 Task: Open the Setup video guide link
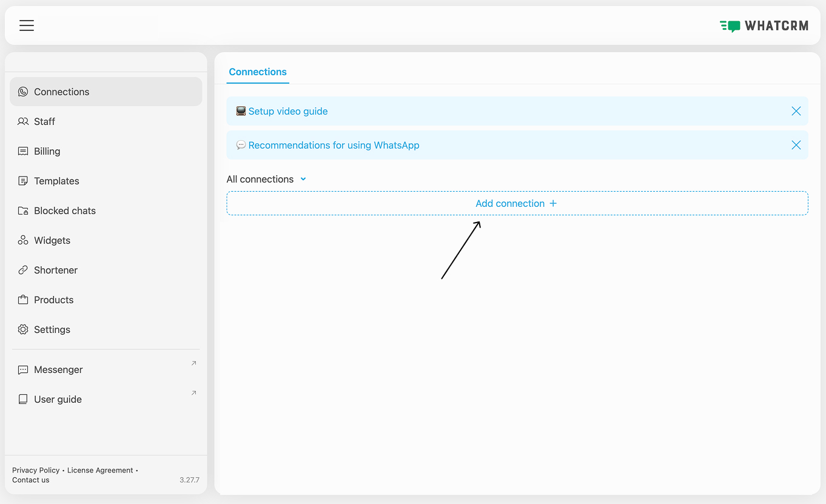point(287,111)
